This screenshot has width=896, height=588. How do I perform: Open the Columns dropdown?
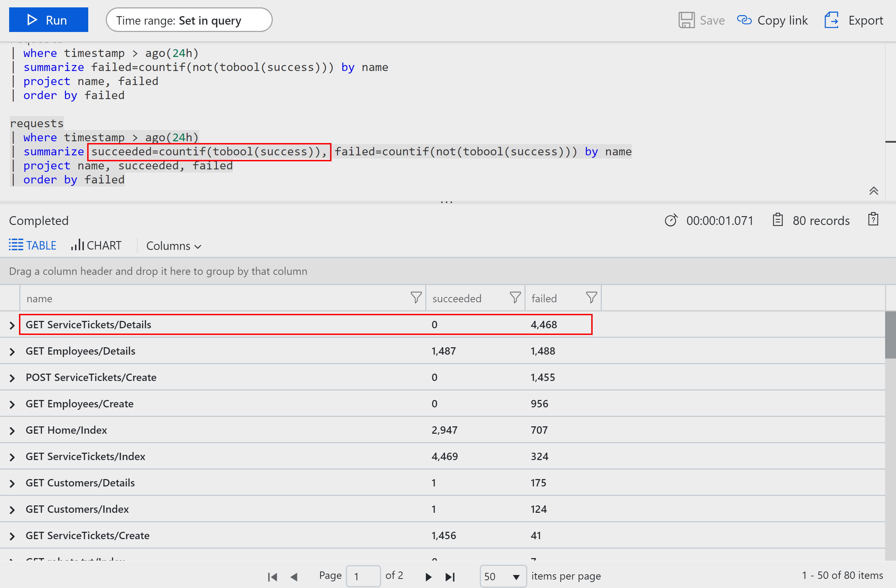174,245
